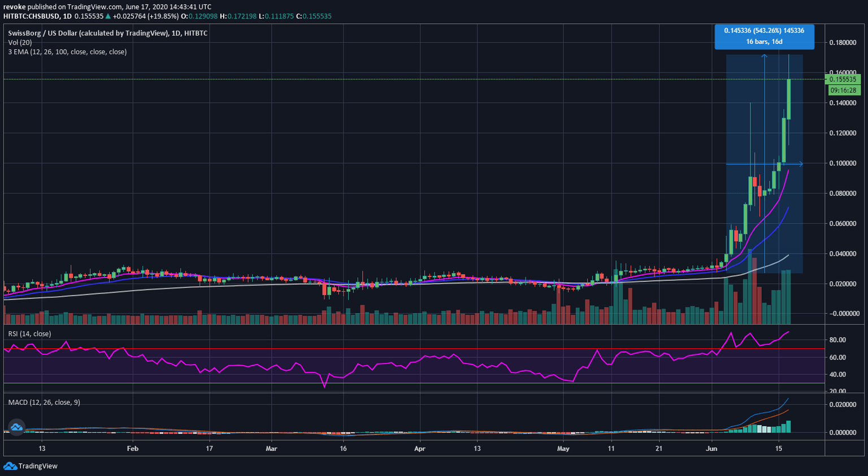Click the 80.00 label on the RSI axis
Viewport: 868px width, 476px height.
click(837, 340)
